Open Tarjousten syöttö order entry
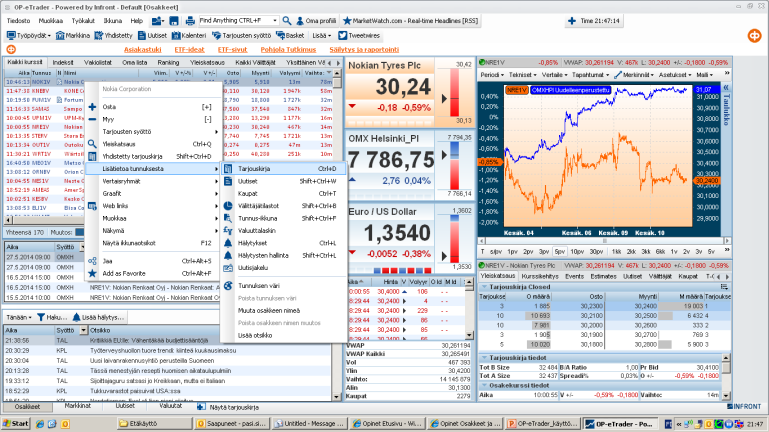 pos(241,35)
